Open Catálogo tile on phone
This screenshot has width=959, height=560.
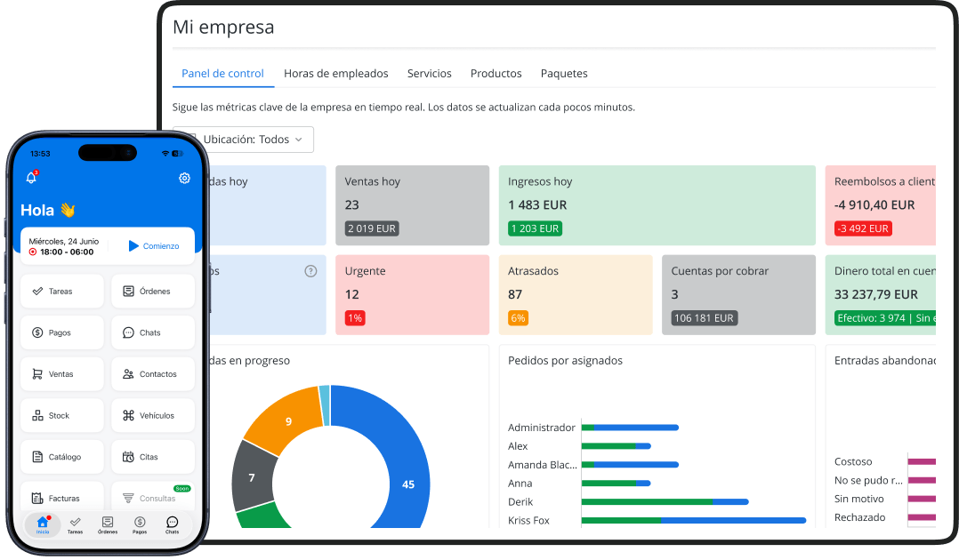click(61, 457)
